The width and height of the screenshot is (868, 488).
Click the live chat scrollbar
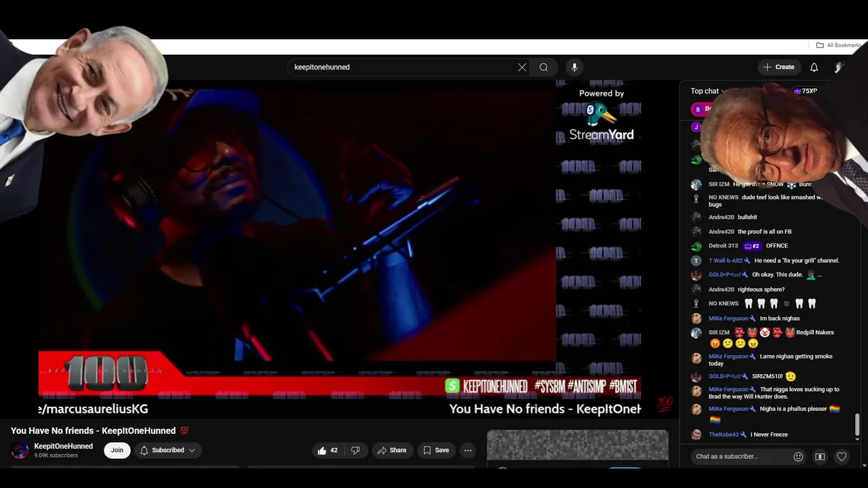tap(857, 426)
